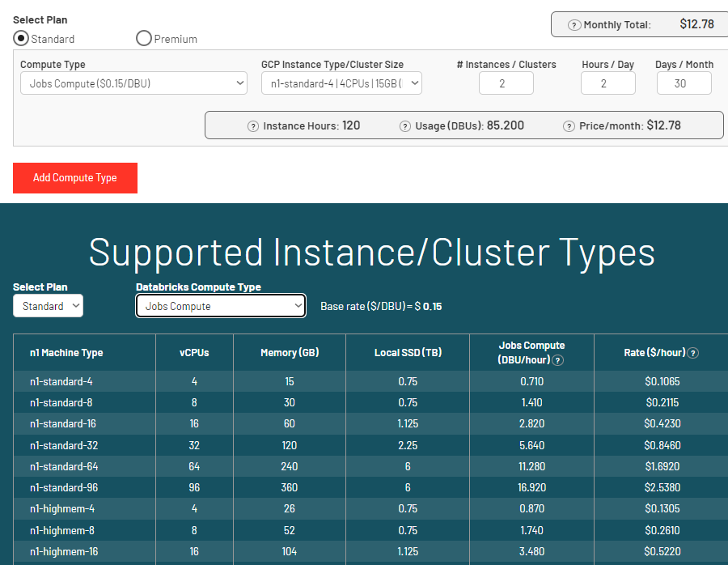728x565 pixels.
Task: Open the GCP Instance Type/Cluster Size dropdown
Action: (x=341, y=83)
